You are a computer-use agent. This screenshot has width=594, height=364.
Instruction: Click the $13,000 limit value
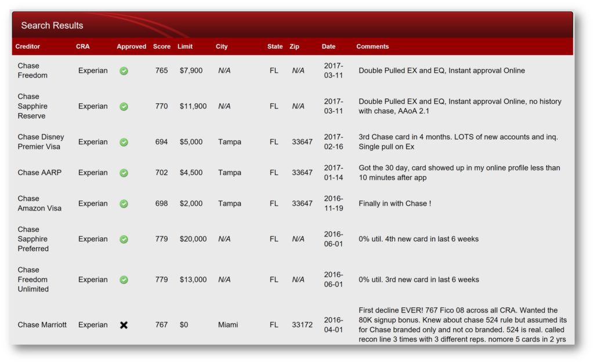[193, 279]
